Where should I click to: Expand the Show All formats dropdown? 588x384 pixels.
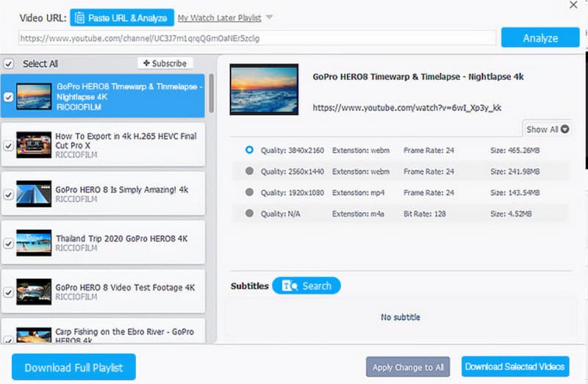tap(547, 129)
